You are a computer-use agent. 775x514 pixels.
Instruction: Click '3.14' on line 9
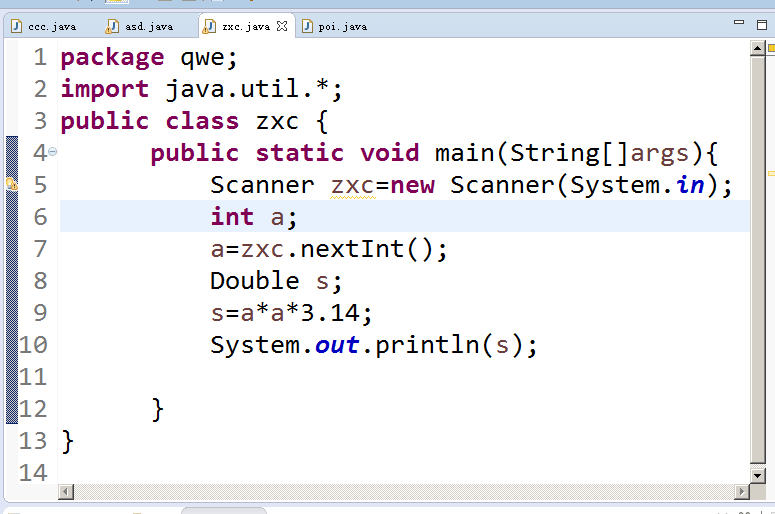(x=330, y=313)
